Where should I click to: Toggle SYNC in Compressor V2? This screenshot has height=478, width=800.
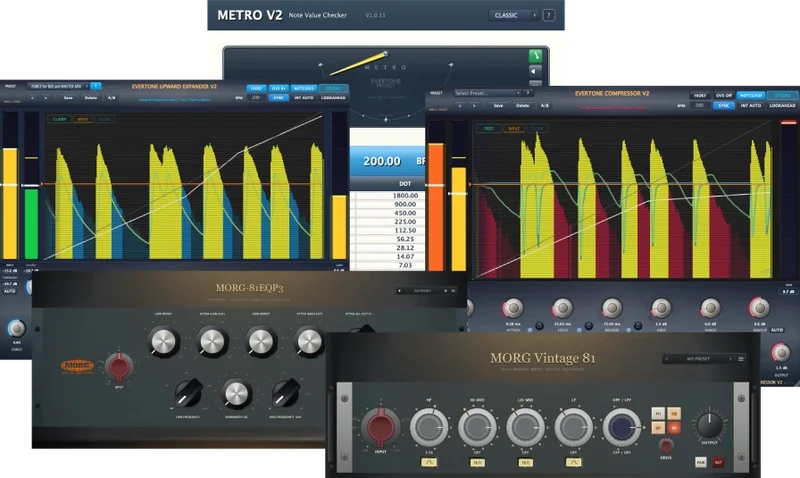723,106
